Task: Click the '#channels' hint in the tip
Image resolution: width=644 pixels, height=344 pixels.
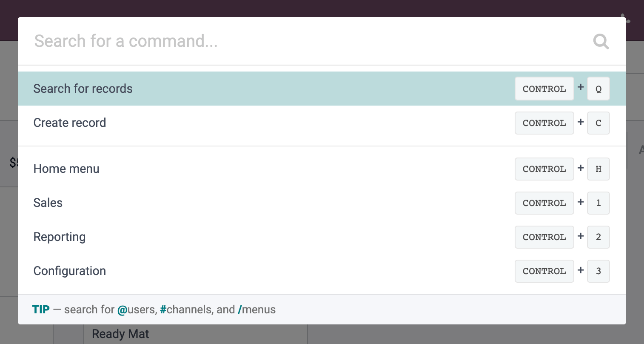Action: point(185,310)
